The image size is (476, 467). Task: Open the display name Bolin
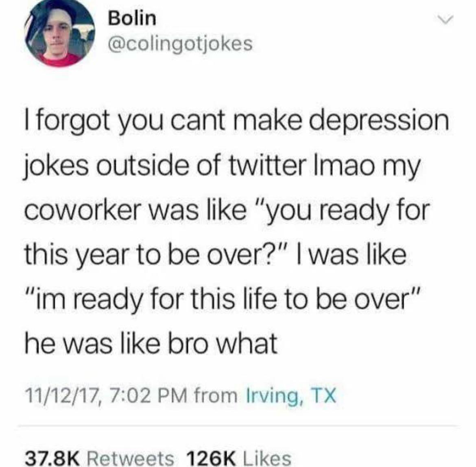(132, 19)
